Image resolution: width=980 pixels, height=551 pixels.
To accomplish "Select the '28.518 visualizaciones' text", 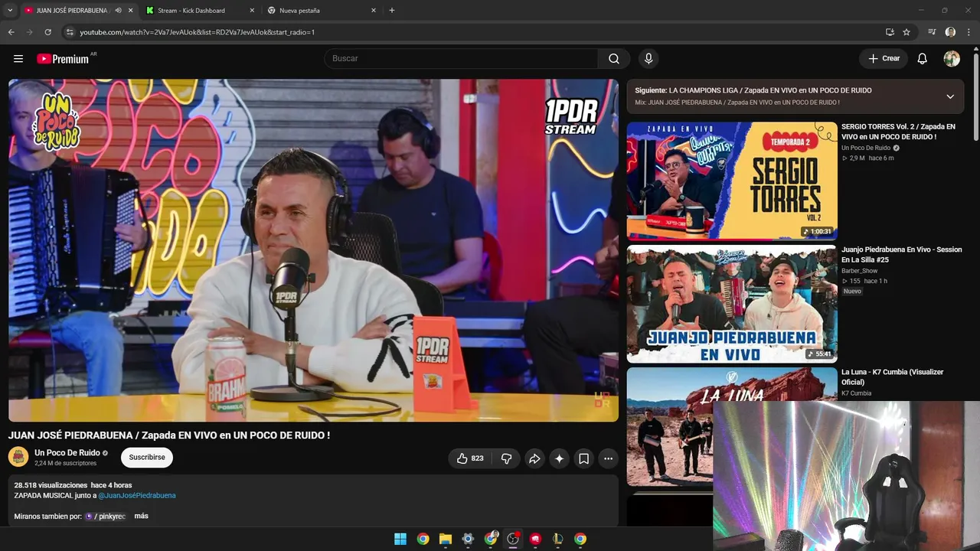I will pos(51,485).
